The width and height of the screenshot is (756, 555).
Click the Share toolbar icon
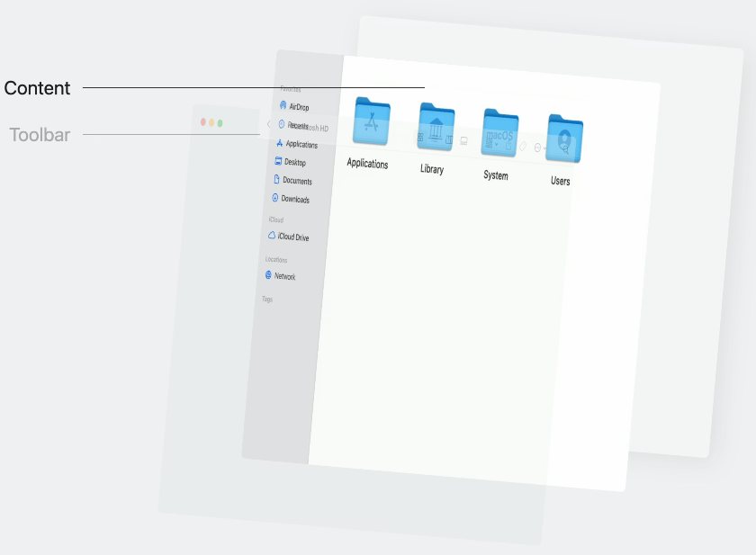508,145
